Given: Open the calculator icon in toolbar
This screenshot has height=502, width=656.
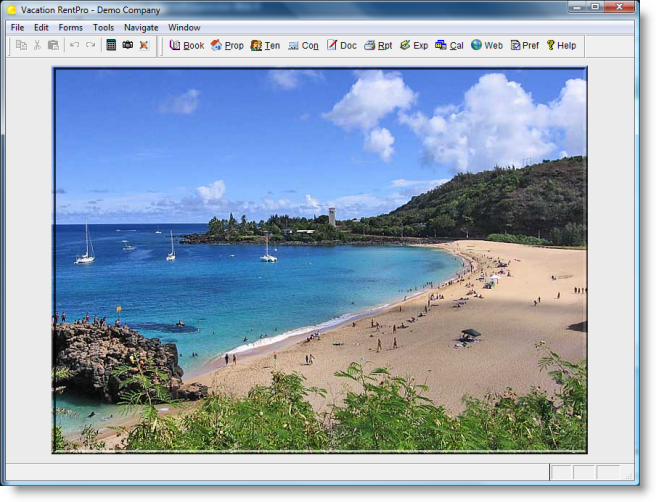Looking at the screenshot, I should point(111,45).
